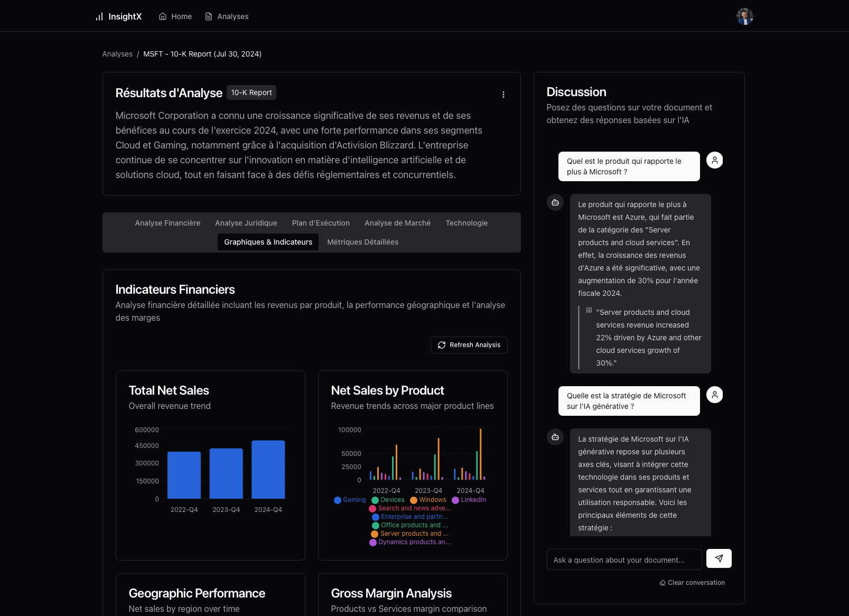Select the Analyse de Marché tab

(398, 223)
